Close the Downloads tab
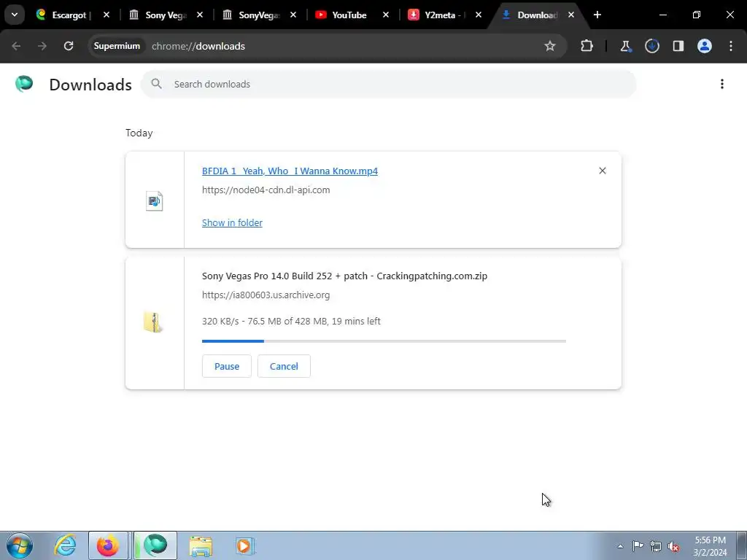This screenshot has height=560, width=747. point(571,15)
